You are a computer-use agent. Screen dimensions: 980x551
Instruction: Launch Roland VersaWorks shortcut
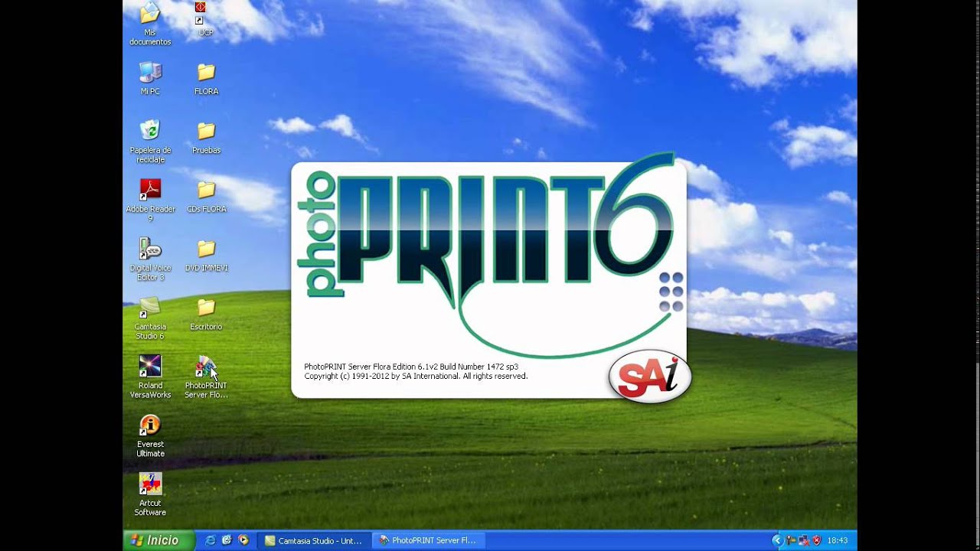coord(150,377)
